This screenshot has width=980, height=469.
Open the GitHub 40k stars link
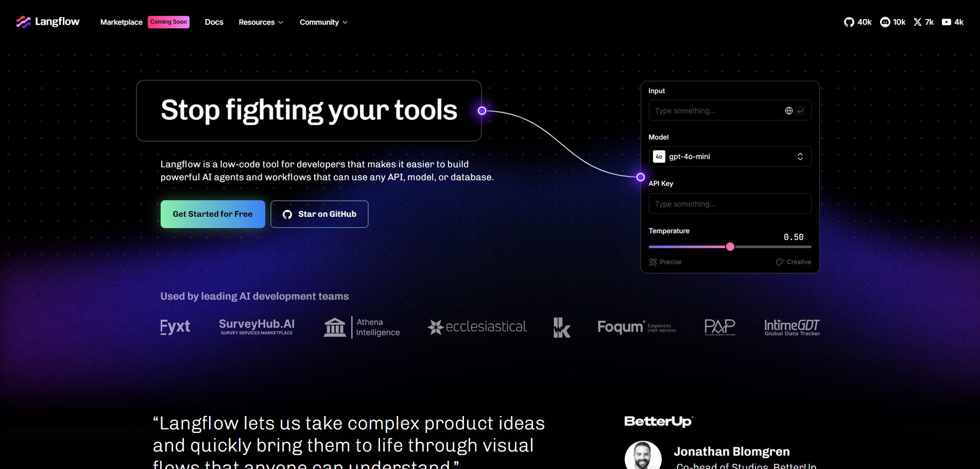click(x=857, y=22)
